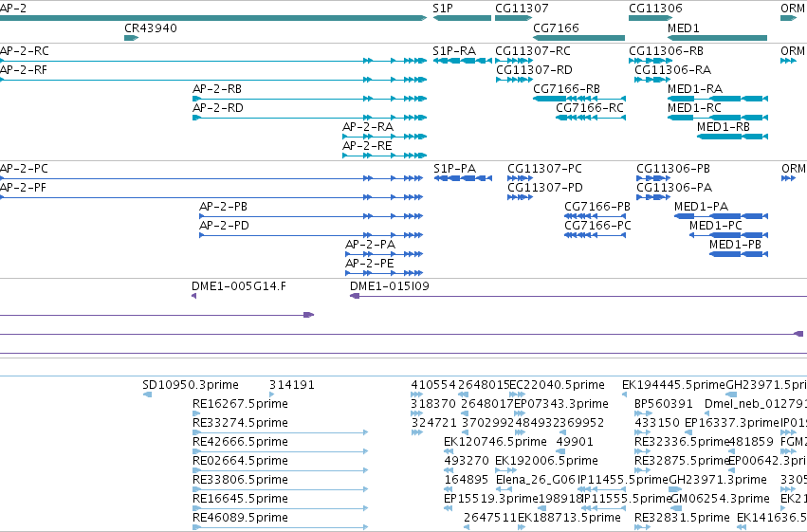This screenshot has width=807, height=532.
Task: Select EST 410554 label
Action: tap(433, 385)
